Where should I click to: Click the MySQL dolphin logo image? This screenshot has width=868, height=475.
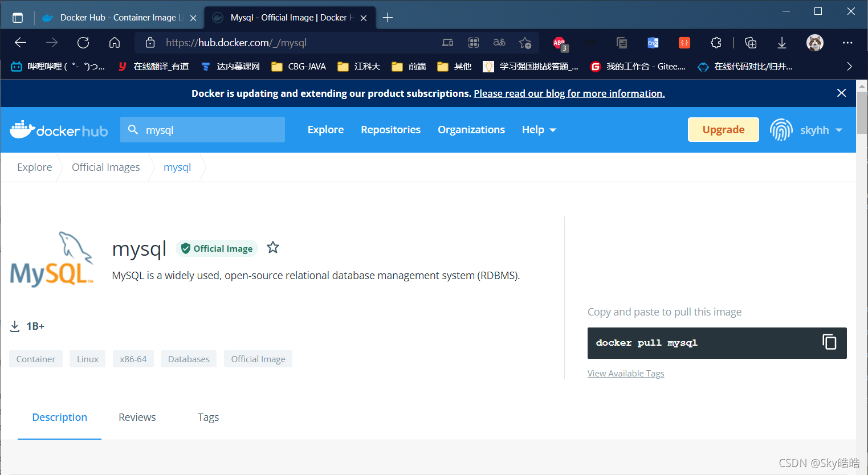pyautogui.click(x=52, y=259)
